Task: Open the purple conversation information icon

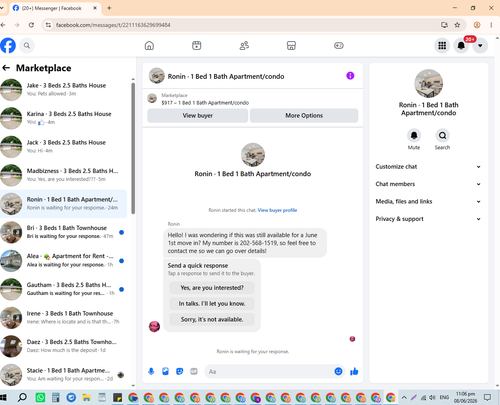Action: (350, 76)
